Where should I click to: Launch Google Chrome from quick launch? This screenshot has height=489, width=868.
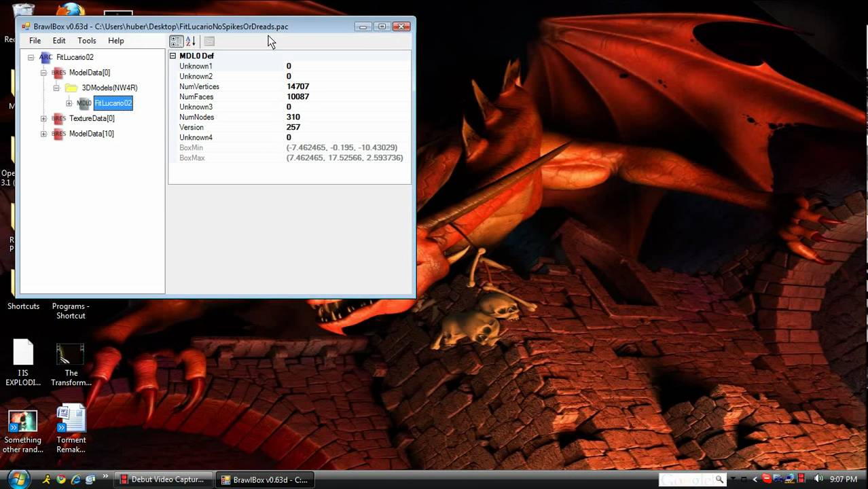coord(61,479)
